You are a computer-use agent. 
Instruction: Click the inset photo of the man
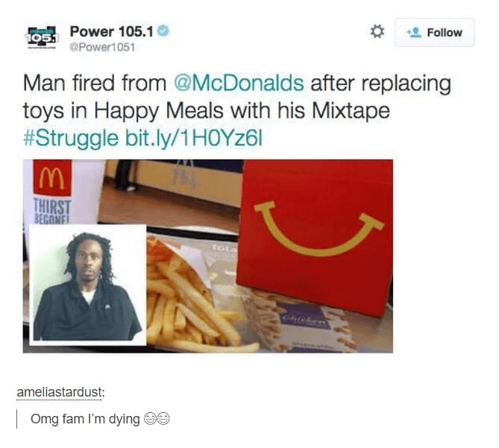click(x=87, y=285)
